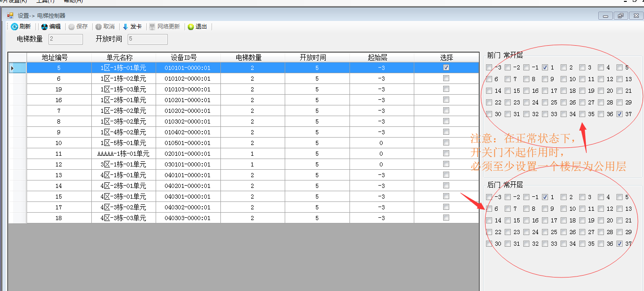Click the 保存 save toolbar icon
644x291 pixels.
[x=71, y=27]
